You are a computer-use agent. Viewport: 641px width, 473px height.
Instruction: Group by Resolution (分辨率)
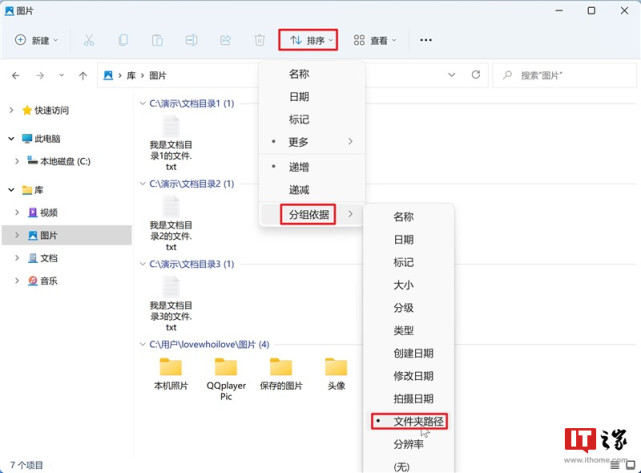(x=408, y=444)
